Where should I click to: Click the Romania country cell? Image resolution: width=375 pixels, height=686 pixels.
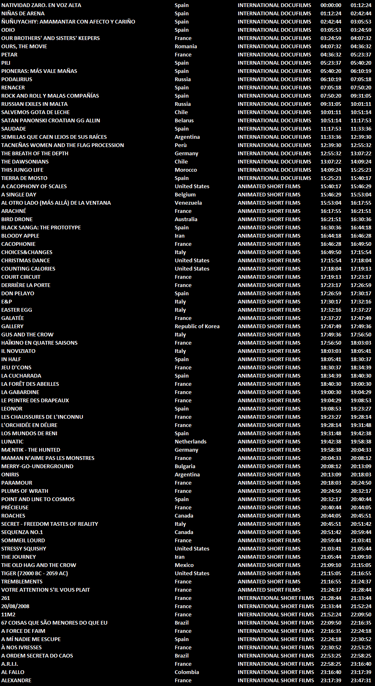(186, 46)
